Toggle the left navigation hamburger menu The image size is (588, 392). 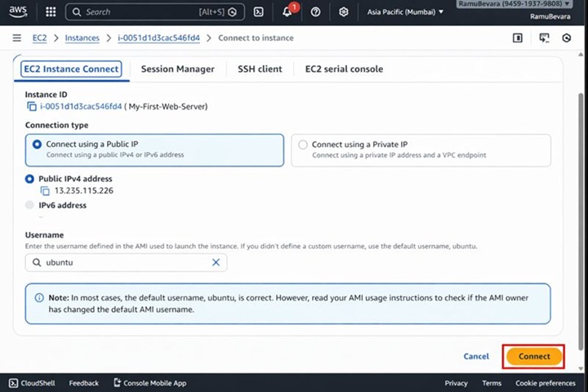[x=16, y=38]
